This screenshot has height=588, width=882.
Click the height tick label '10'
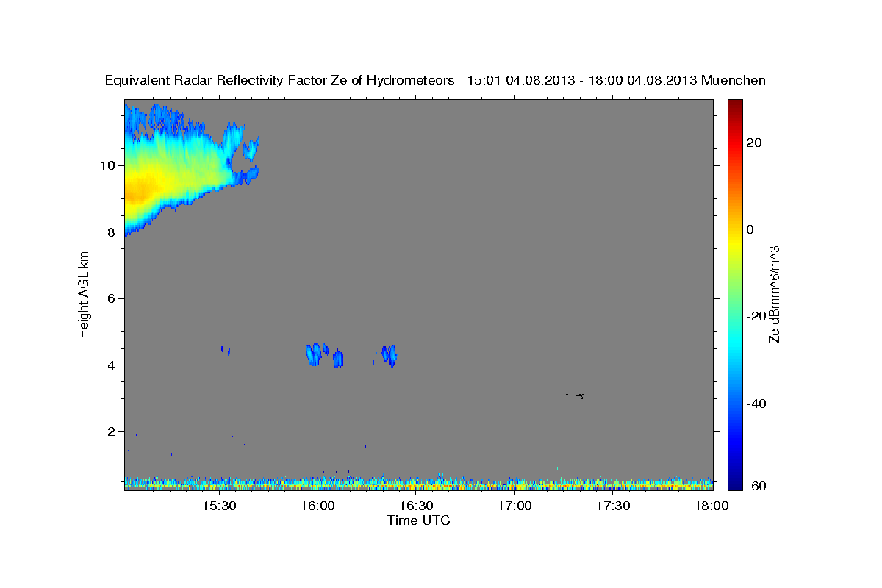(108, 165)
